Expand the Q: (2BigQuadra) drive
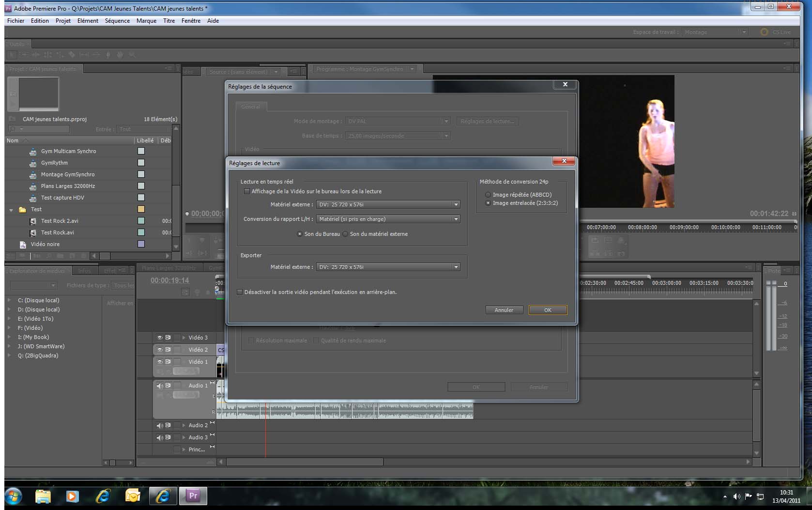The height and width of the screenshot is (510, 812). pos(9,355)
